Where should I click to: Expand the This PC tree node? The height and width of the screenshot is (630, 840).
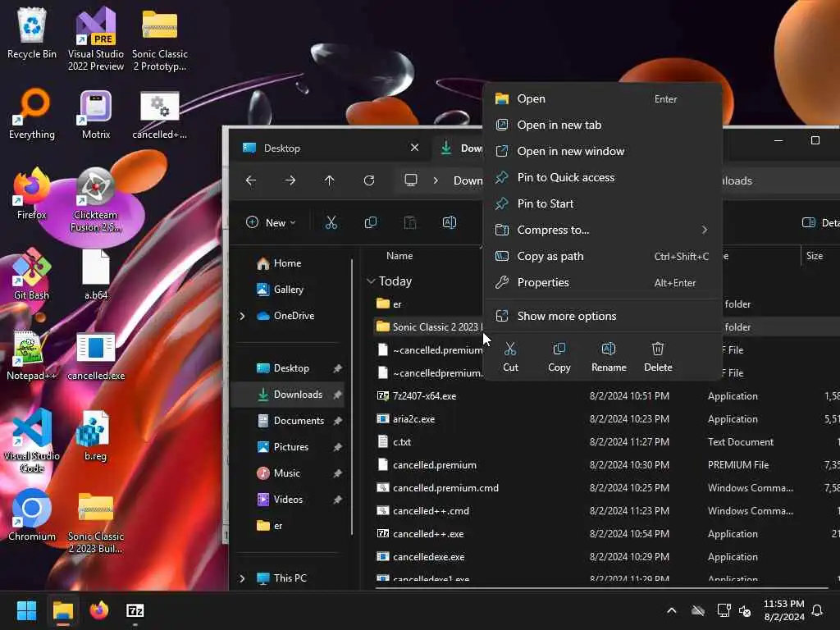(242, 578)
